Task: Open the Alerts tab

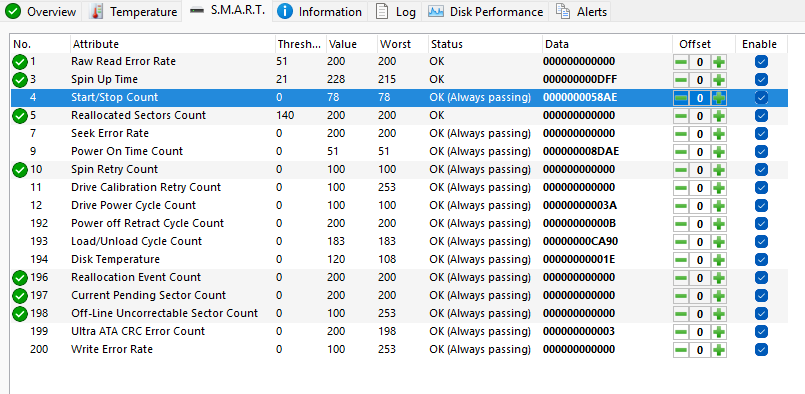Action: coord(580,11)
